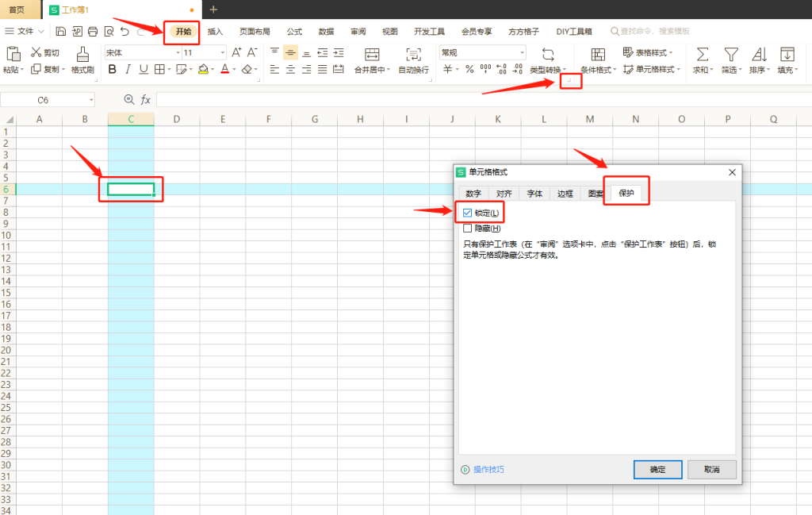Image resolution: width=812 pixels, height=515 pixels.
Task: Open the font size dropdown
Action: 223,53
